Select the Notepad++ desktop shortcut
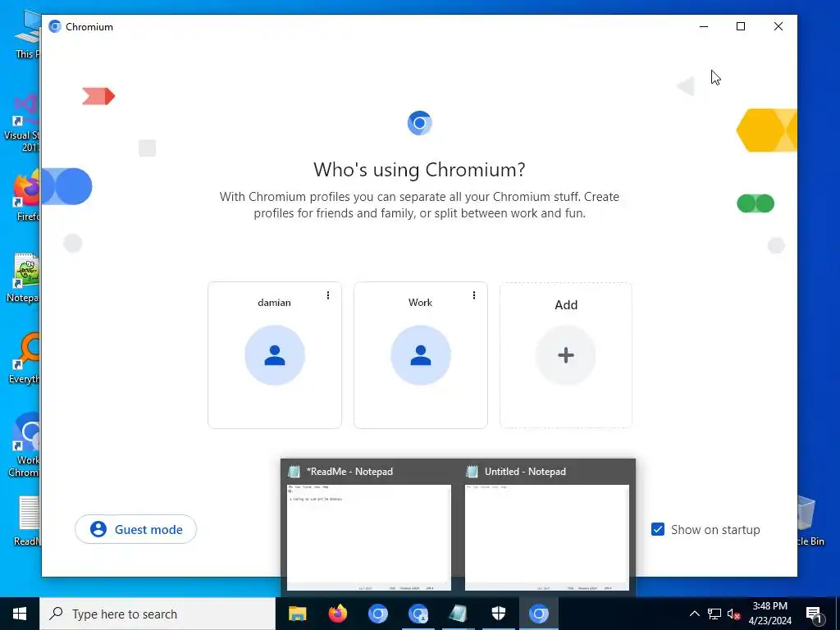This screenshot has height=630, width=840. 22,277
